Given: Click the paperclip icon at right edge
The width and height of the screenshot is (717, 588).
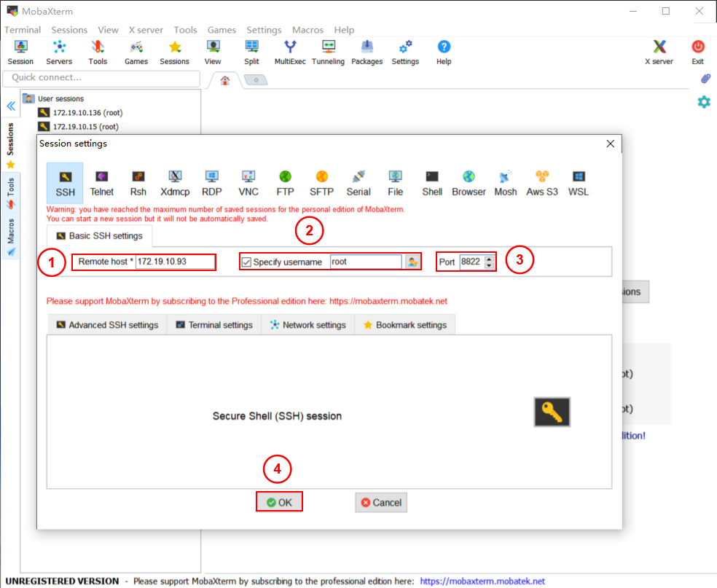Looking at the screenshot, I should (705, 79).
